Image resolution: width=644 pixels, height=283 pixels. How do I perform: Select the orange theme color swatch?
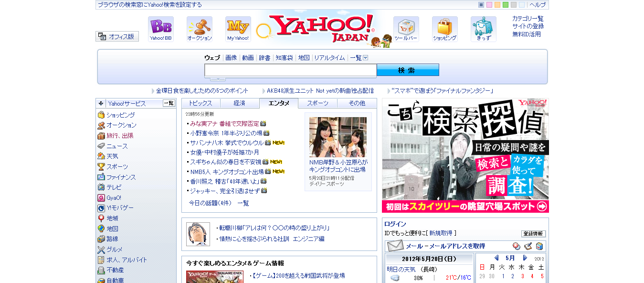[497, 5]
